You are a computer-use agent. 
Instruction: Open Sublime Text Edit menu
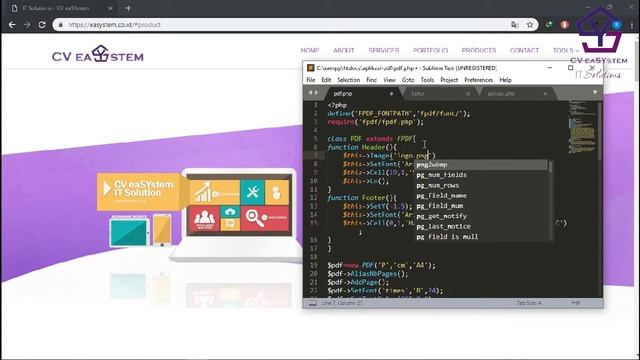326,80
